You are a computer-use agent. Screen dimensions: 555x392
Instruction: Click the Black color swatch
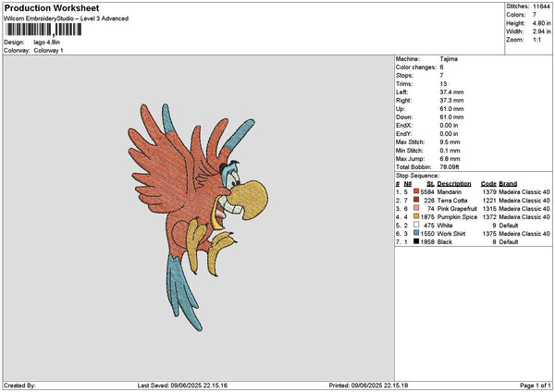417,241
